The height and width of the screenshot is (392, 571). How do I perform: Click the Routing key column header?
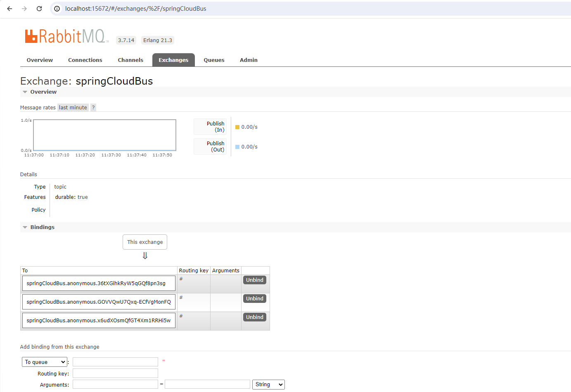click(x=194, y=271)
